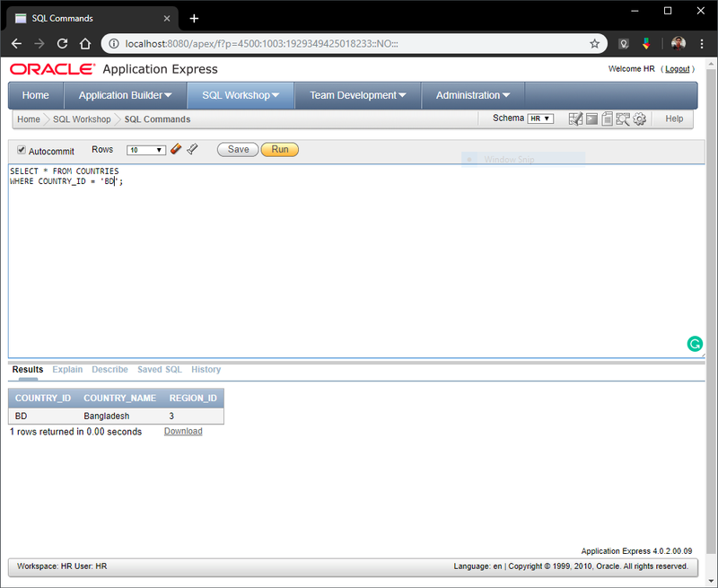Bookmark this page with star icon

point(594,43)
